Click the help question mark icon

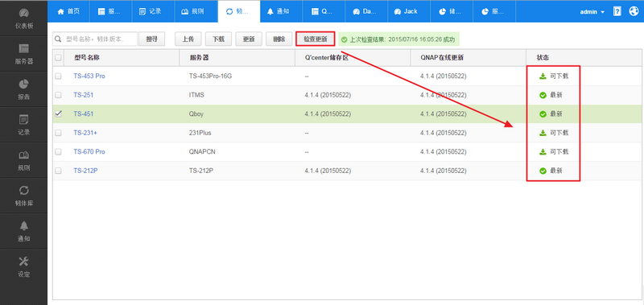(617, 11)
